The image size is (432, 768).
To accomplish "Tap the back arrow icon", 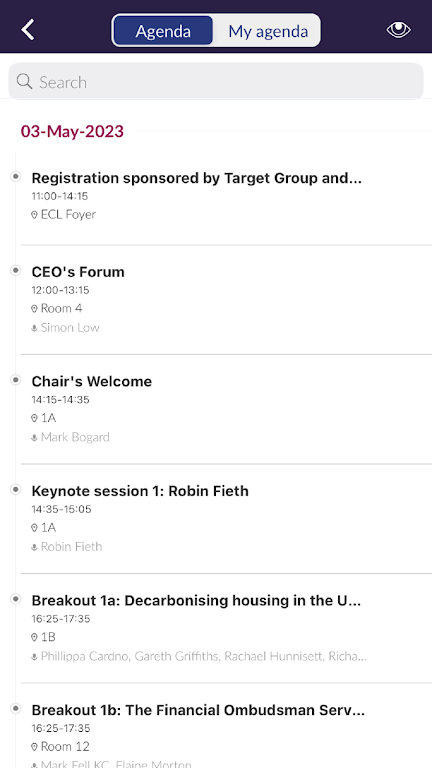I will click(x=28, y=30).
